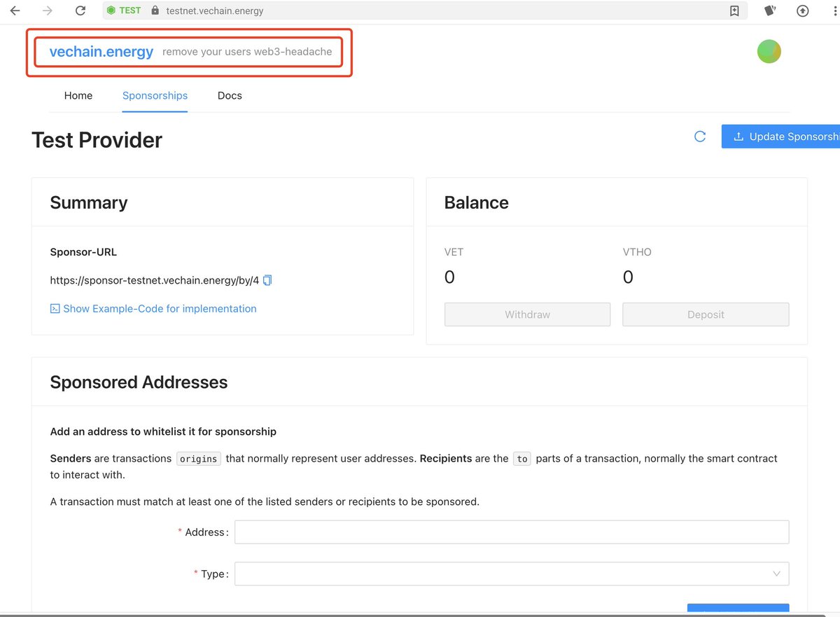Image resolution: width=840 pixels, height=617 pixels.
Task: Open the Type dropdown selector
Action: (x=511, y=574)
